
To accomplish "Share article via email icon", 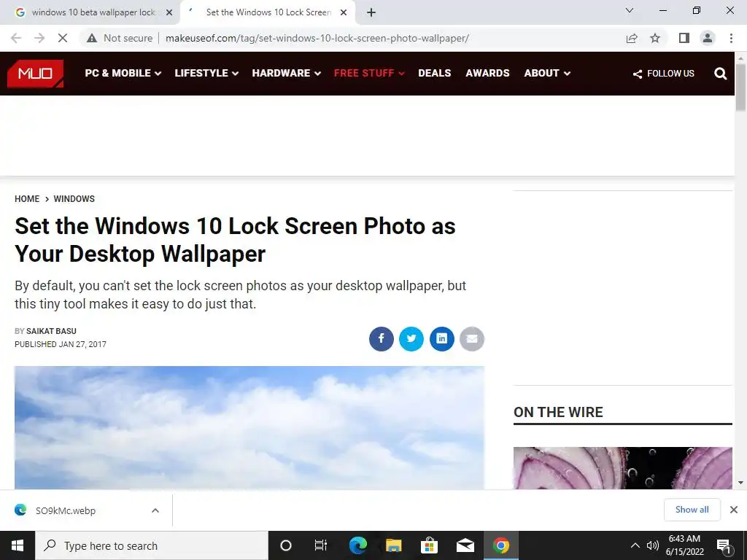I will pyautogui.click(x=472, y=338).
